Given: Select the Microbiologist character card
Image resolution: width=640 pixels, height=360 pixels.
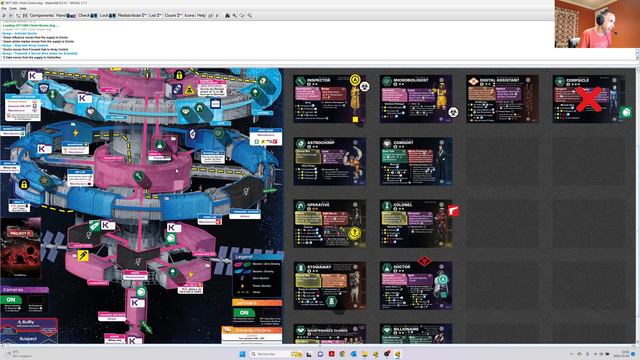Looking at the screenshot, I should [416, 99].
